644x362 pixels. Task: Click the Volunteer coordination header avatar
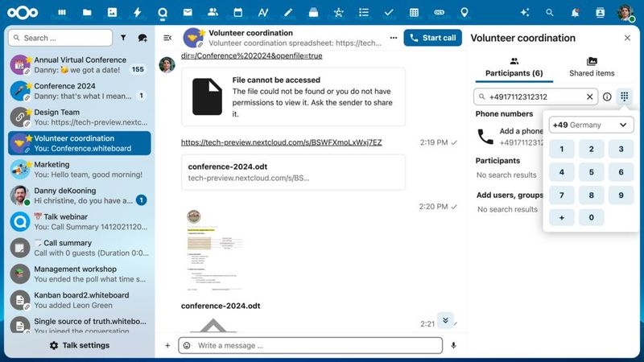193,38
